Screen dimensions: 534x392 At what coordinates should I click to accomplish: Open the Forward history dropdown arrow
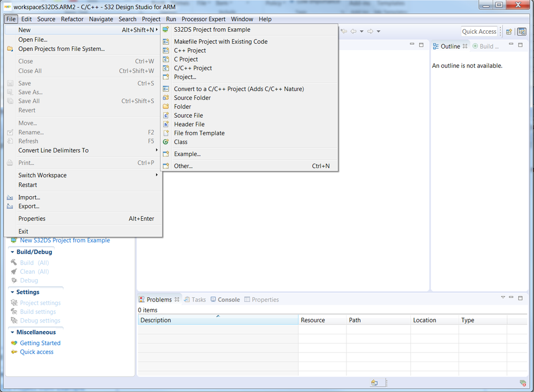[378, 32]
